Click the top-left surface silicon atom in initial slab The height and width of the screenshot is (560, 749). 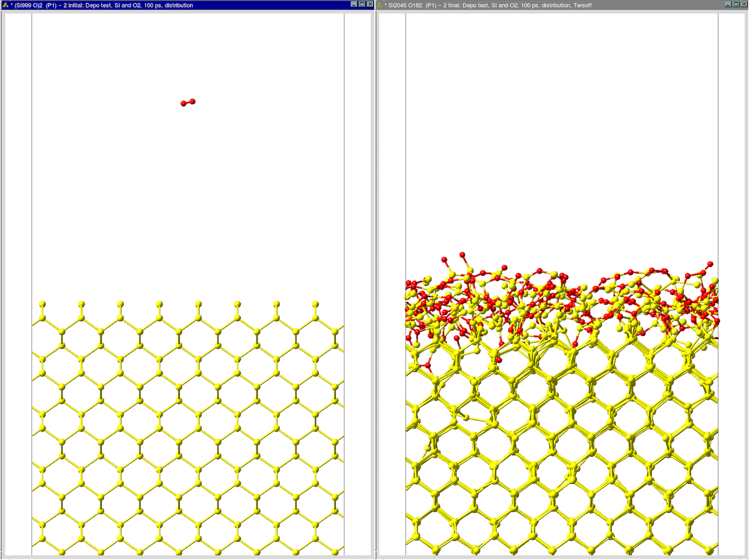[x=42, y=304]
